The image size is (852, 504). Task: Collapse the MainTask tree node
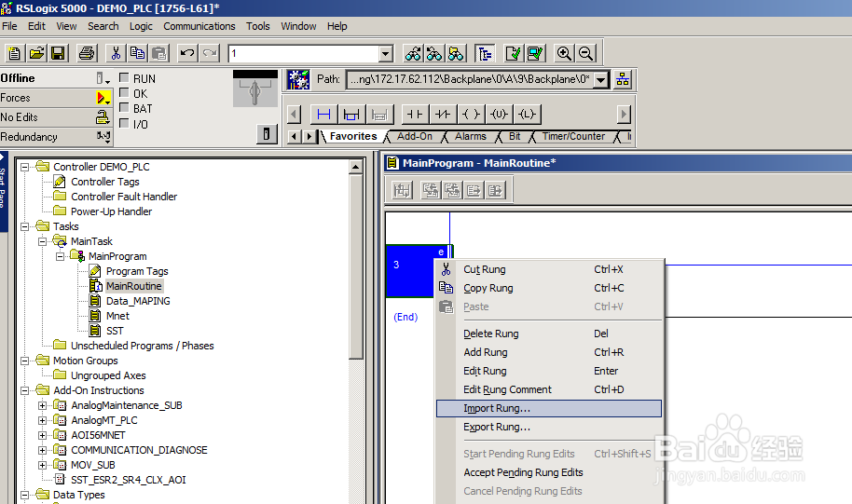(42, 241)
